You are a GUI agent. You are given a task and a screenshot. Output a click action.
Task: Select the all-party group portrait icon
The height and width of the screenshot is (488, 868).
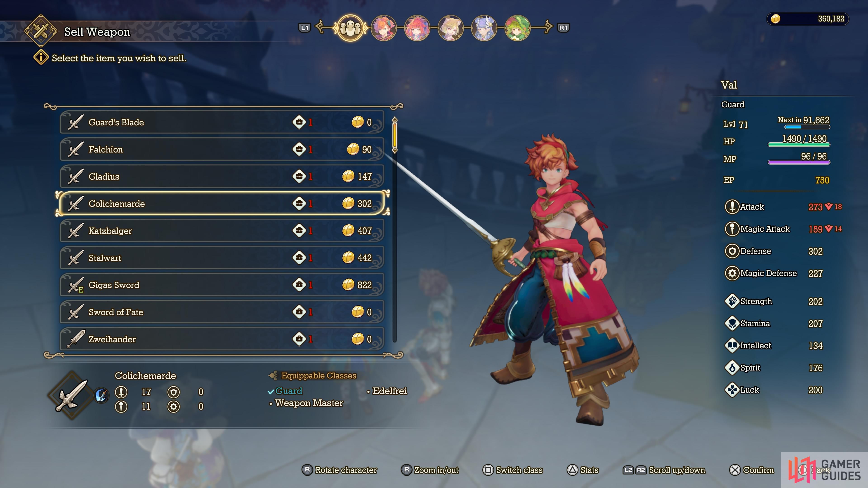(x=350, y=28)
